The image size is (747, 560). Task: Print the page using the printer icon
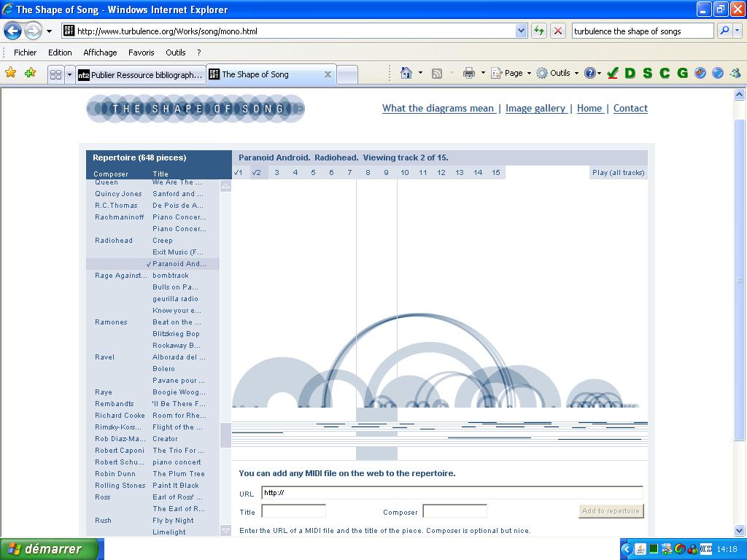469,73
